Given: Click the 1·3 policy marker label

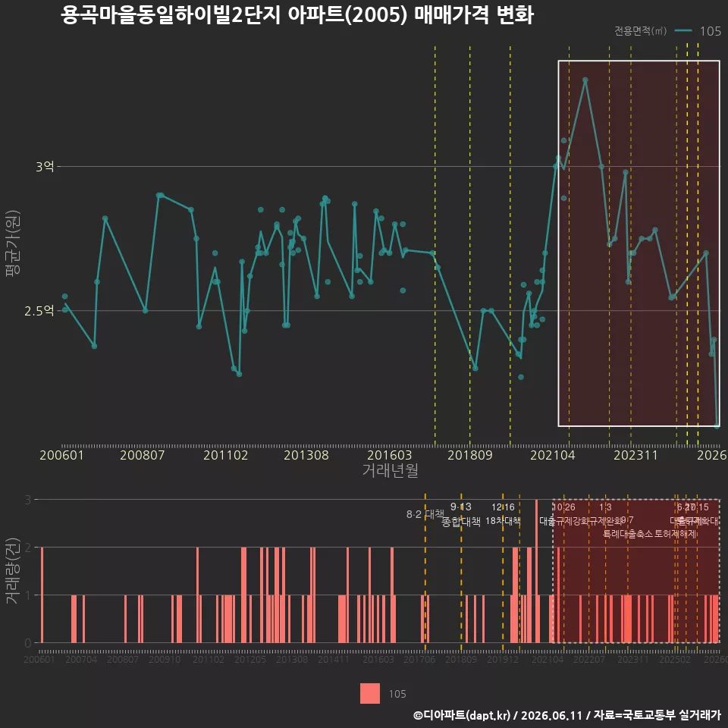Looking at the screenshot, I should point(605,507).
